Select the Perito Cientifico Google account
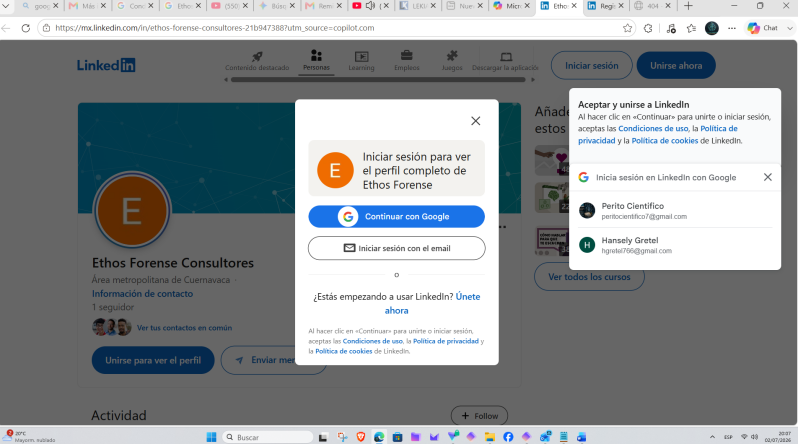798x444 pixels. pos(675,210)
